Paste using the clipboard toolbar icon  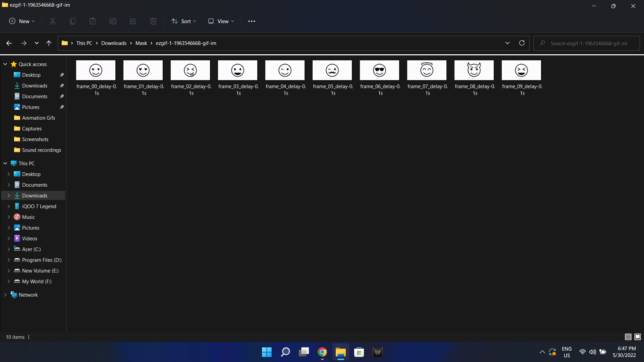point(93,21)
